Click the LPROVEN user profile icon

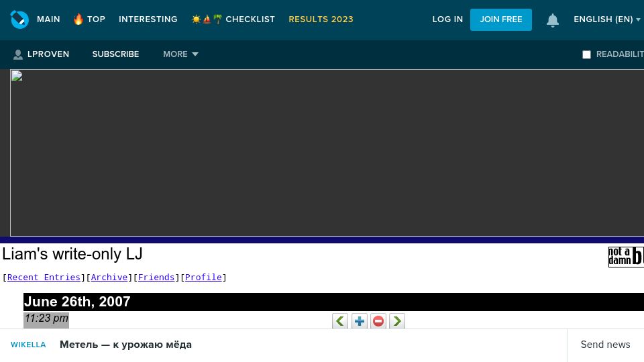pos(17,54)
